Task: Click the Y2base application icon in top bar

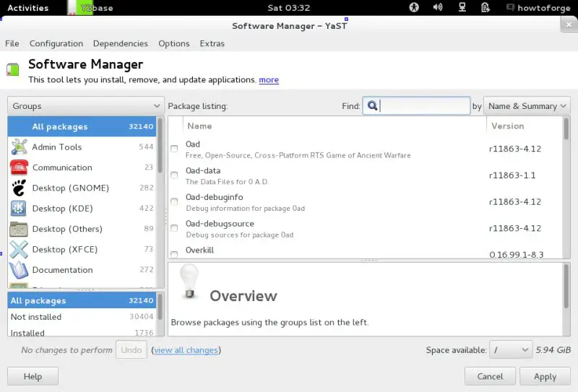Action: (x=79, y=8)
